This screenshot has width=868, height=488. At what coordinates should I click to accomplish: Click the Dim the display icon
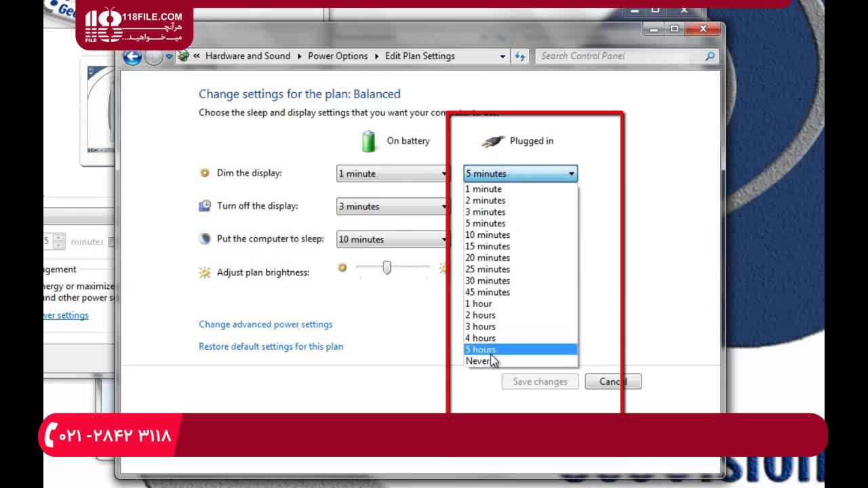click(x=205, y=173)
